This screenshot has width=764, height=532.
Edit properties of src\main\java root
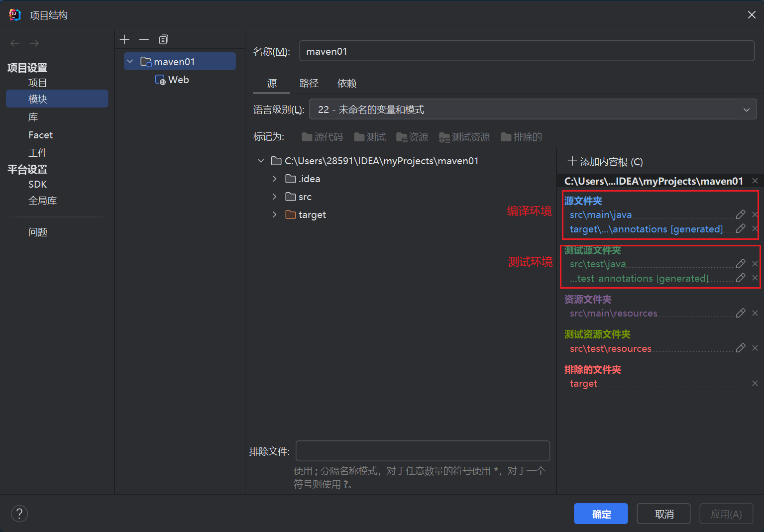pyautogui.click(x=741, y=214)
